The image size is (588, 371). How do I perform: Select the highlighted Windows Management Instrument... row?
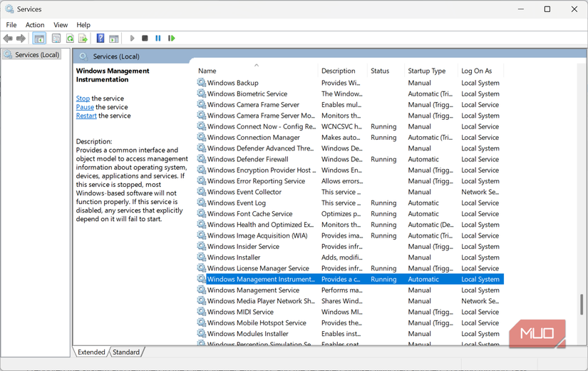tap(350, 279)
